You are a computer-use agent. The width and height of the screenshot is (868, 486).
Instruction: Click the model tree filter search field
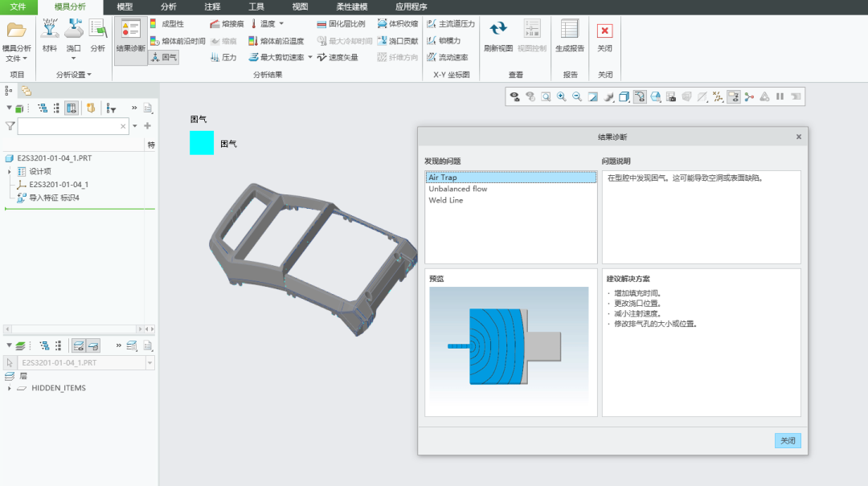click(74, 127)
